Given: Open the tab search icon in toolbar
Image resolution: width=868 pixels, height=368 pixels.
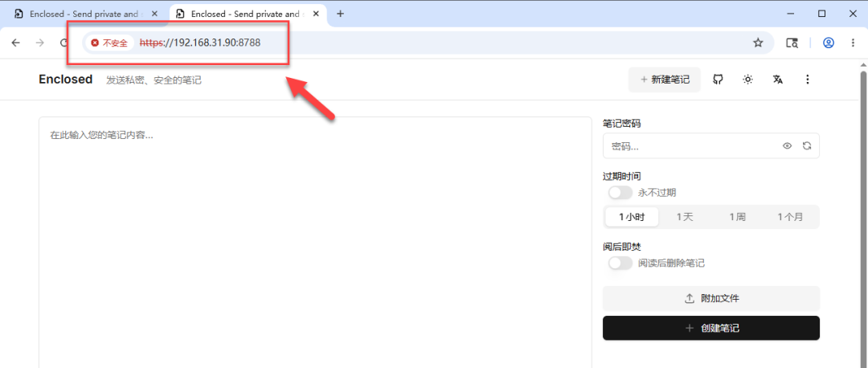Looking at the screenshot, I should pos(792,43).
